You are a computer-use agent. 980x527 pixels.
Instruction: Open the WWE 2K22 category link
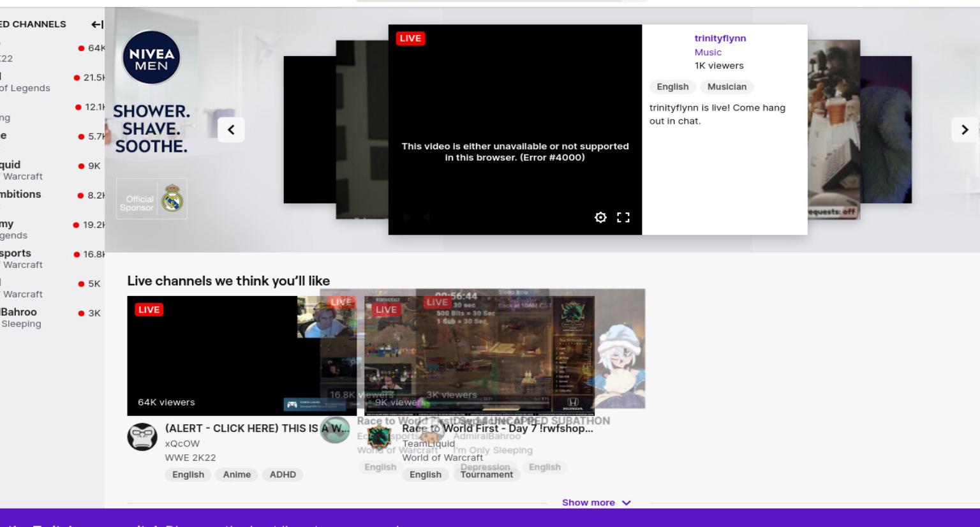(190, 457)
